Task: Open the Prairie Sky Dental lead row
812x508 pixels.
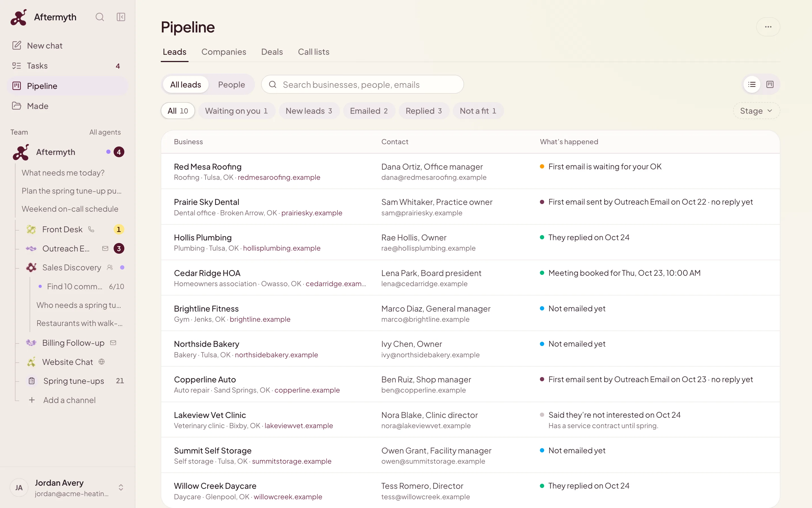Action: point(470,207)
